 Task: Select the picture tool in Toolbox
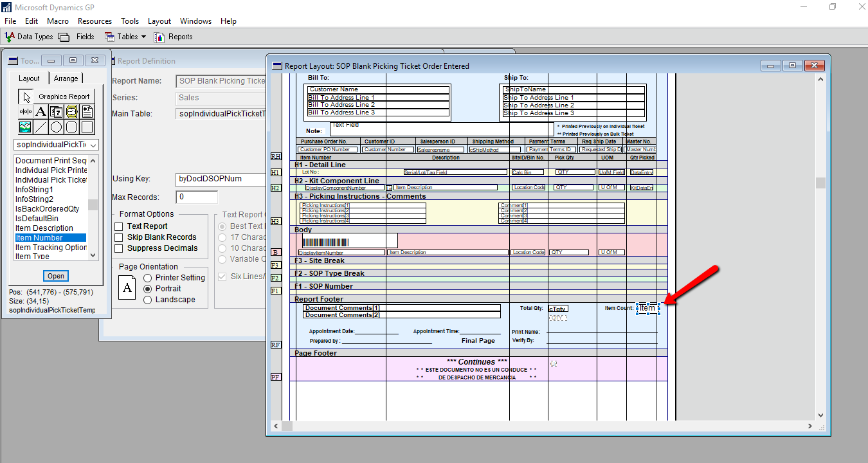pyautogui.click(x=26, y=127)
